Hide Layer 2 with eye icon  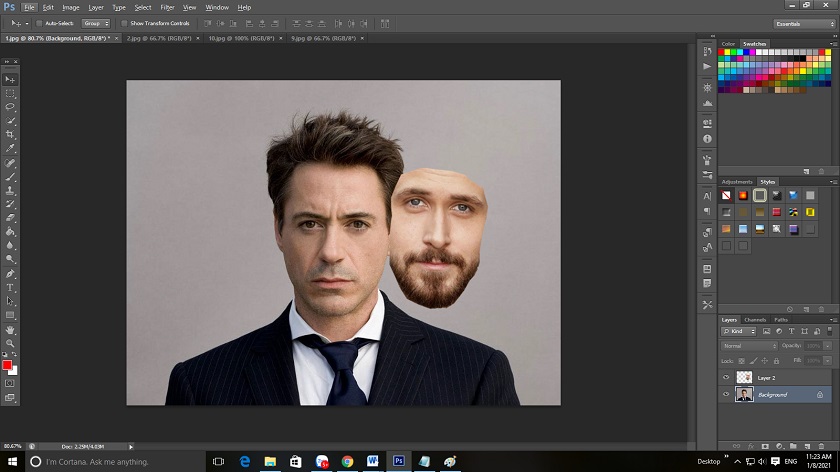tap(726, 378)
